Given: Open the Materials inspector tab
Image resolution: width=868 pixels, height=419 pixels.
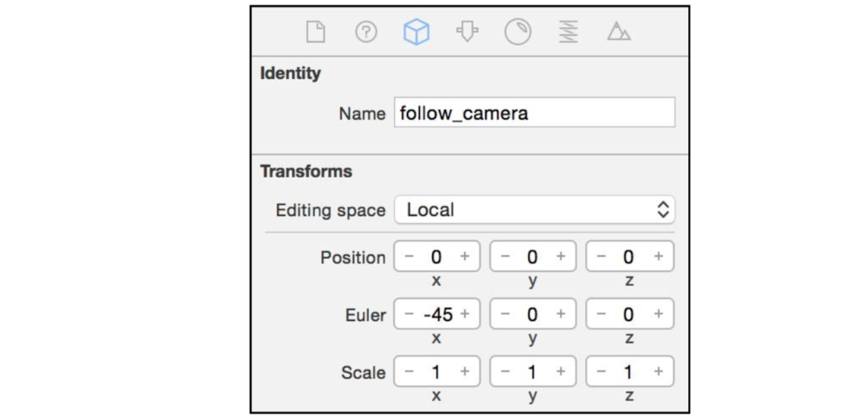Looking at the screenshot, I should tap(518, 32).
